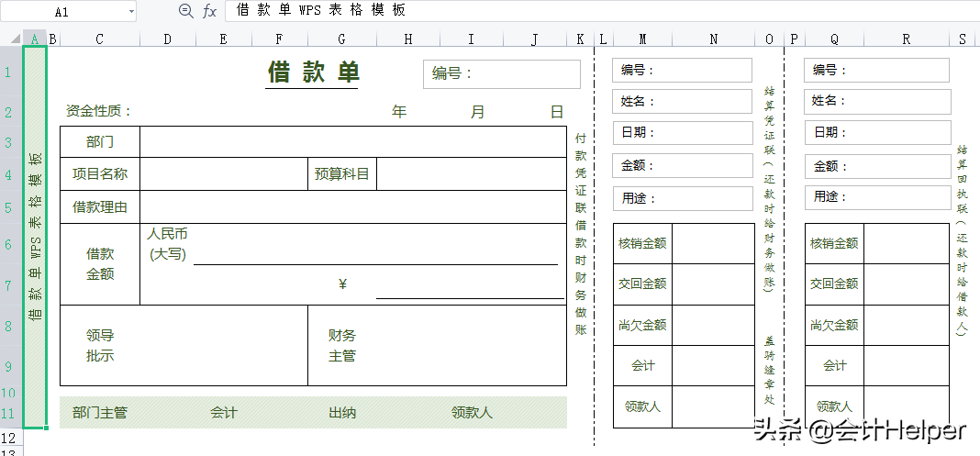Click the 资金性质： label

99,112
